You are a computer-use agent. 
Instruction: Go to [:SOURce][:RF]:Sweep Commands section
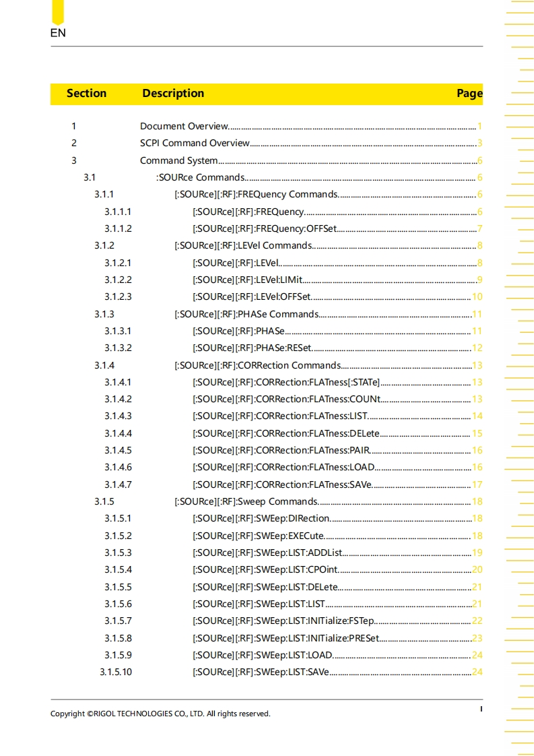click(245, 501)
